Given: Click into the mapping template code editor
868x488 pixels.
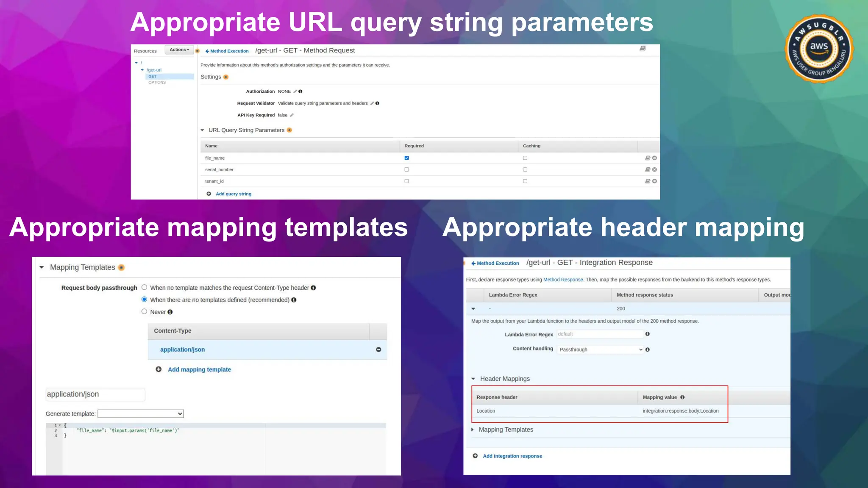Looking at the screenshot, I should click(x=224, y=449).
